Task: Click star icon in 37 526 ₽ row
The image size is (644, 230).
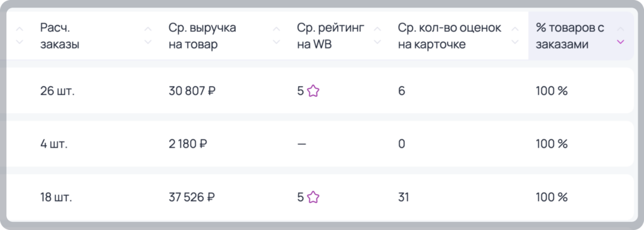Action: coord(313,197)
